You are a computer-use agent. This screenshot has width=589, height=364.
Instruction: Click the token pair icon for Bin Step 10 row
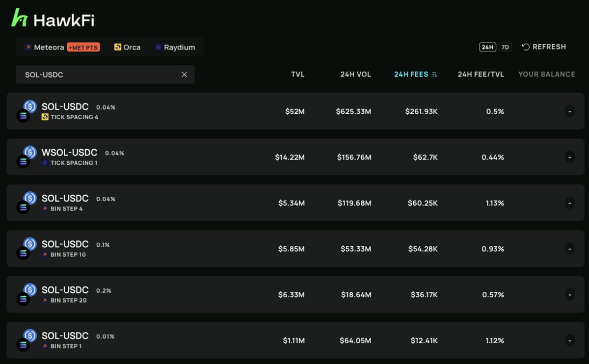[x=27, y=249]
